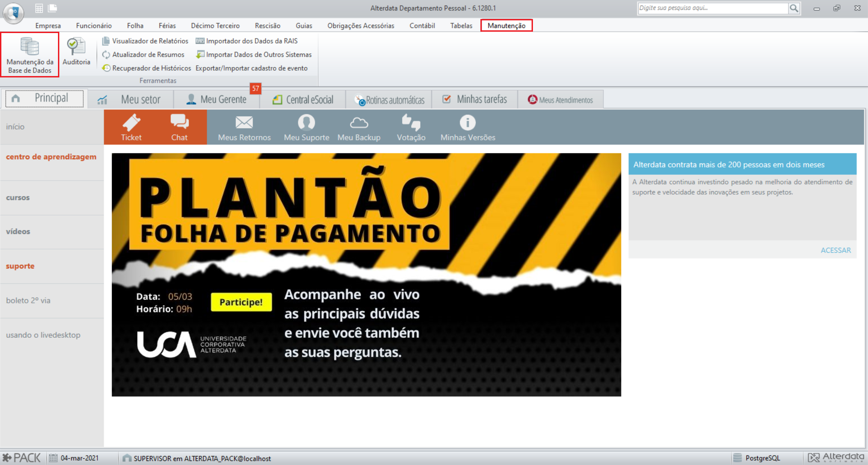Open the Empresa menu

pyautogui.click(x=48, y=25)
